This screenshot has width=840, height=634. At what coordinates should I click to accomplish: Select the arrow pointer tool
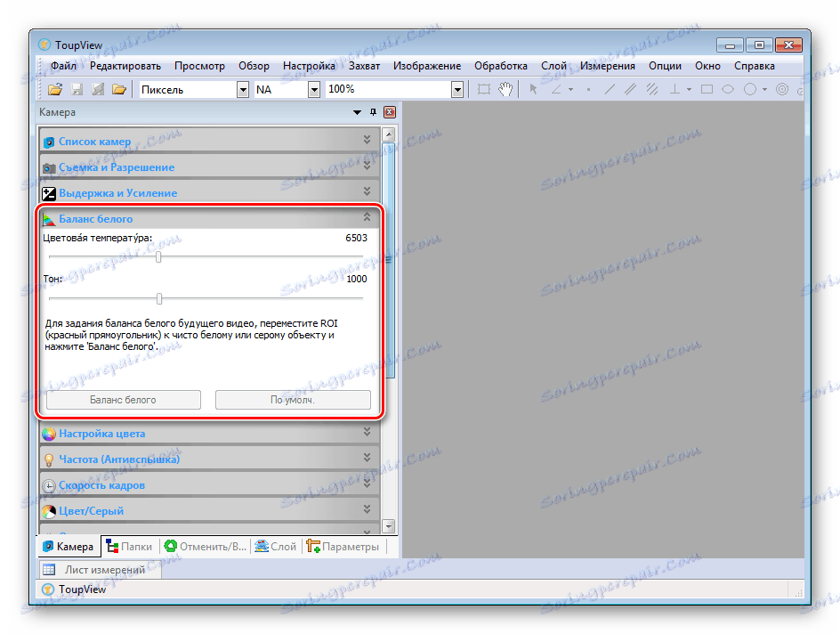pos(533,90)
